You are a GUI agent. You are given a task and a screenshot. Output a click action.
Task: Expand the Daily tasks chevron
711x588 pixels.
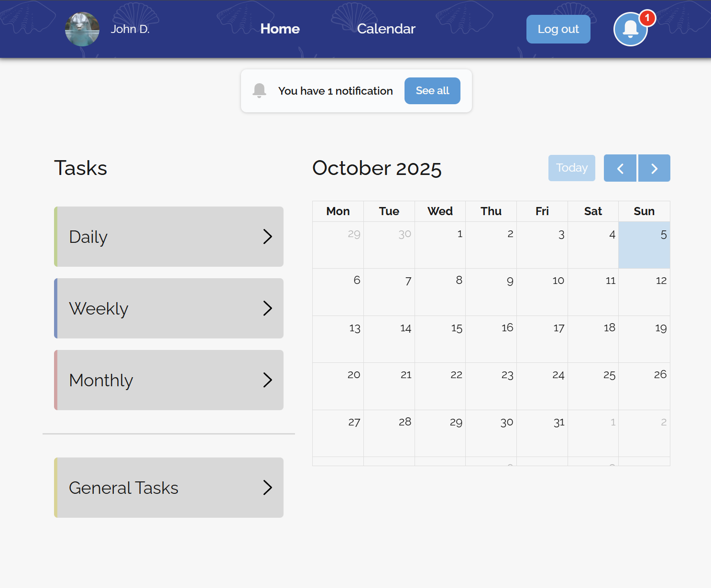[267, 237]
